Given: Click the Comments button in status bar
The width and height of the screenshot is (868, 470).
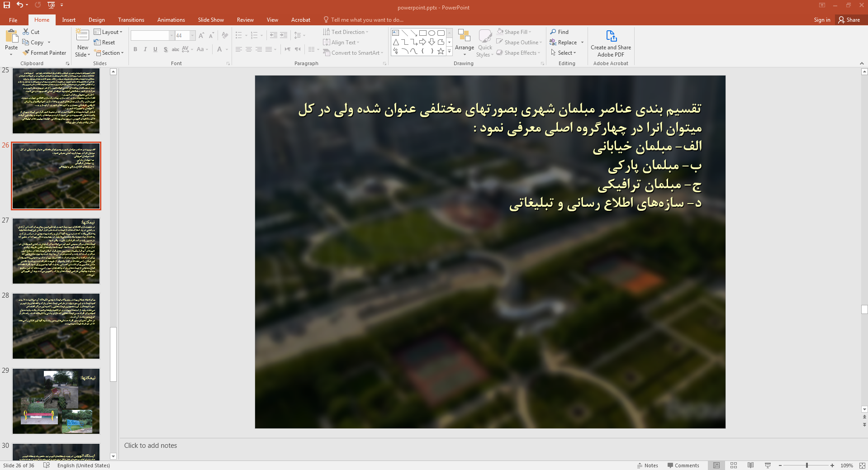Looking at the screenshot, I should (x=683, y=465).
